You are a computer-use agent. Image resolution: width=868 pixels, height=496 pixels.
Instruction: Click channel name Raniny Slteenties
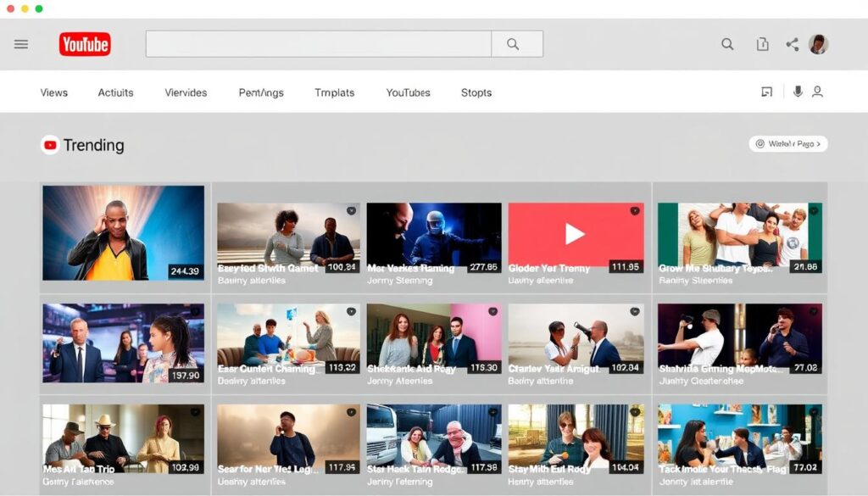coord(695,281)
